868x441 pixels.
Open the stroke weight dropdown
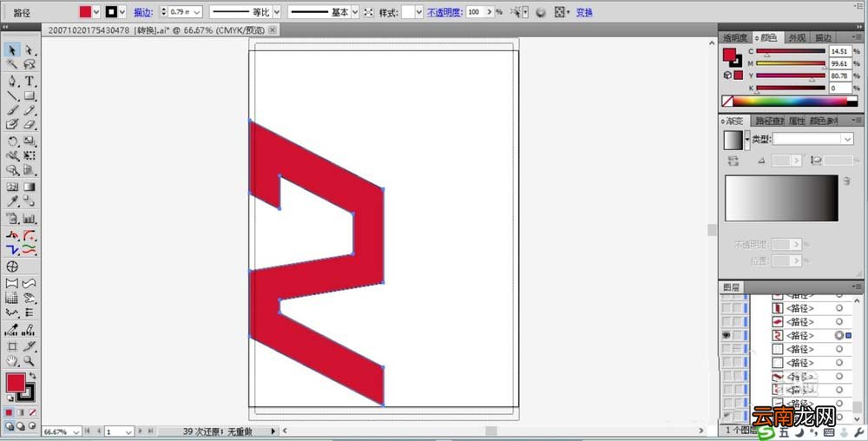pyautogui.click(x=197, y=11)
